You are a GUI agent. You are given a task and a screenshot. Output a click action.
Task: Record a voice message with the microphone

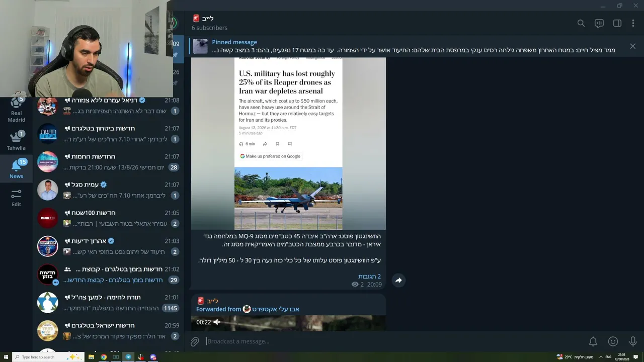tap(633, 342)
